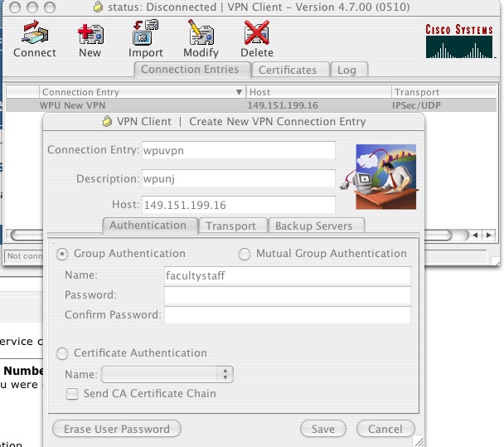This screenshot has height=447, width=504.
Task: Click the Connection Entry column header
Action: click(x=143, y=92)
